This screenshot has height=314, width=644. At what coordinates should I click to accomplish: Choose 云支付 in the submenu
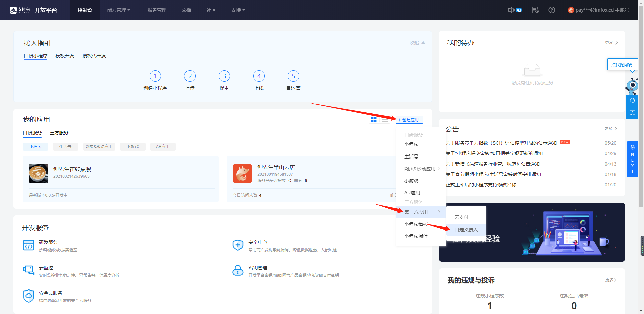pos(466,217)
